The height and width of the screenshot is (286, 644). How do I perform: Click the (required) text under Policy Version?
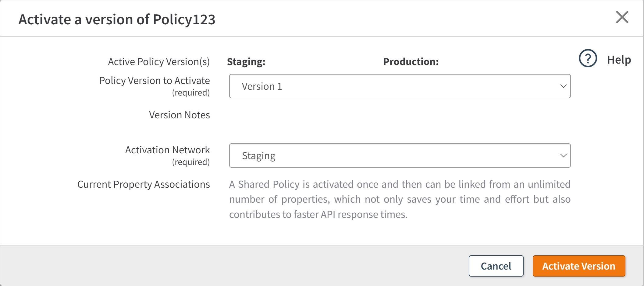click(191, 93)
